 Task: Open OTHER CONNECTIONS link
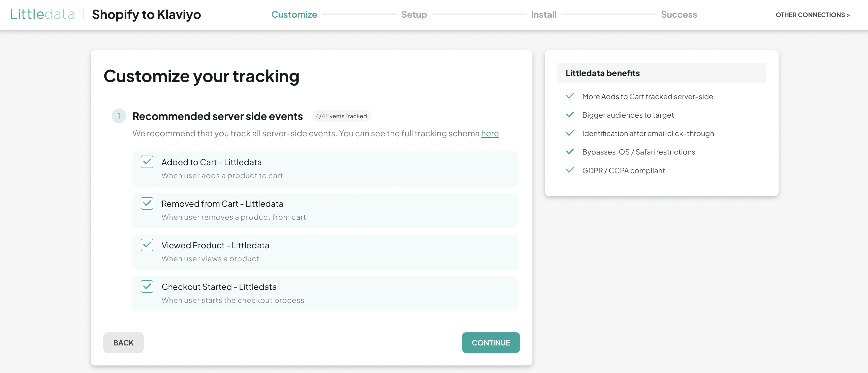pyautogui.click(x=813, y=15)
